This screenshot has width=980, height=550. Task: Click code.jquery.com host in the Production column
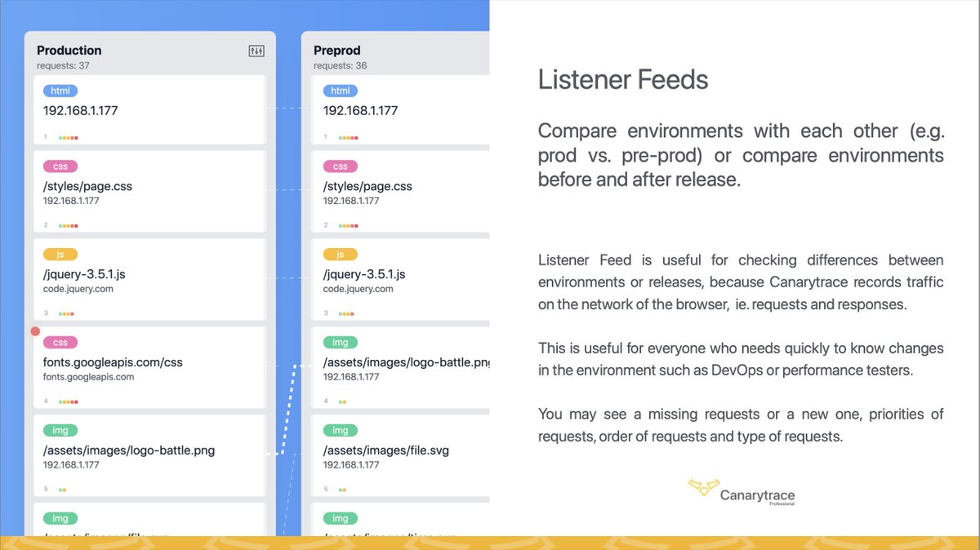(x=78, y=289)
